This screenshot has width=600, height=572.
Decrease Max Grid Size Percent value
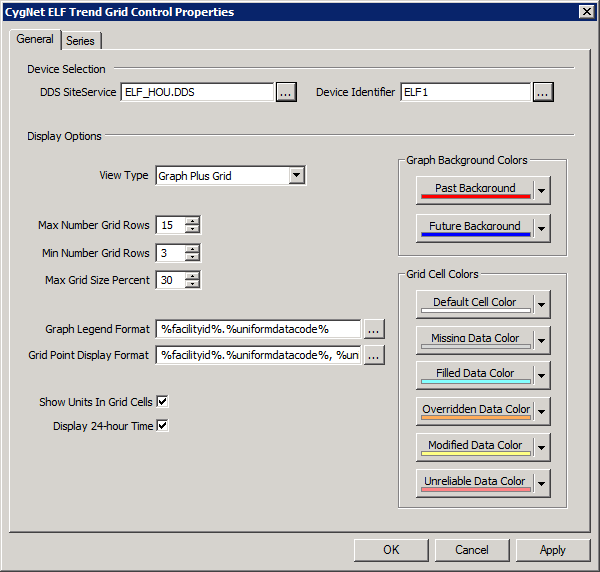(192, 284)
